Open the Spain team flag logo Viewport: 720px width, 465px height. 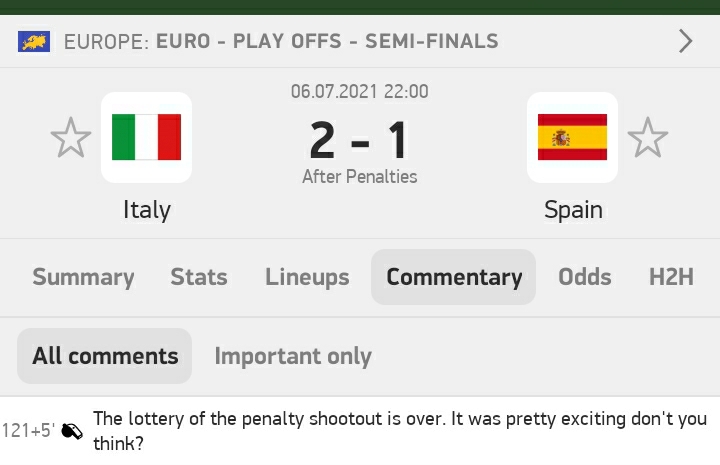(572, 137)
